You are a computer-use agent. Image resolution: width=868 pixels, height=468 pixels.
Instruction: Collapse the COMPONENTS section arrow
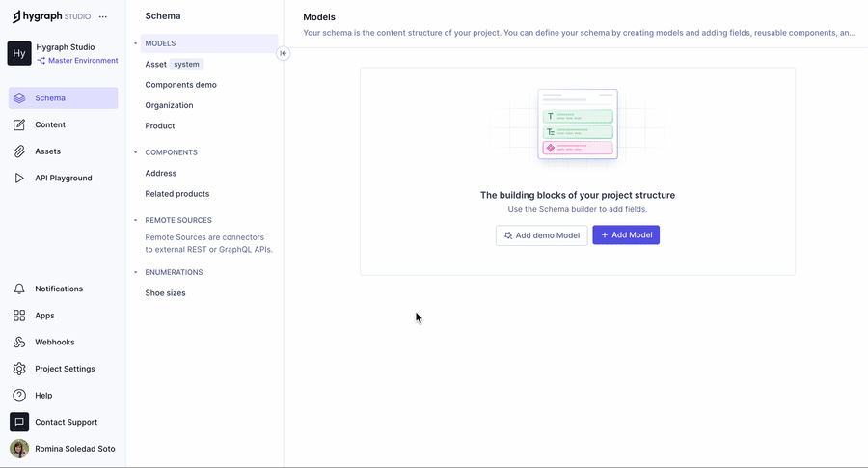136,152
